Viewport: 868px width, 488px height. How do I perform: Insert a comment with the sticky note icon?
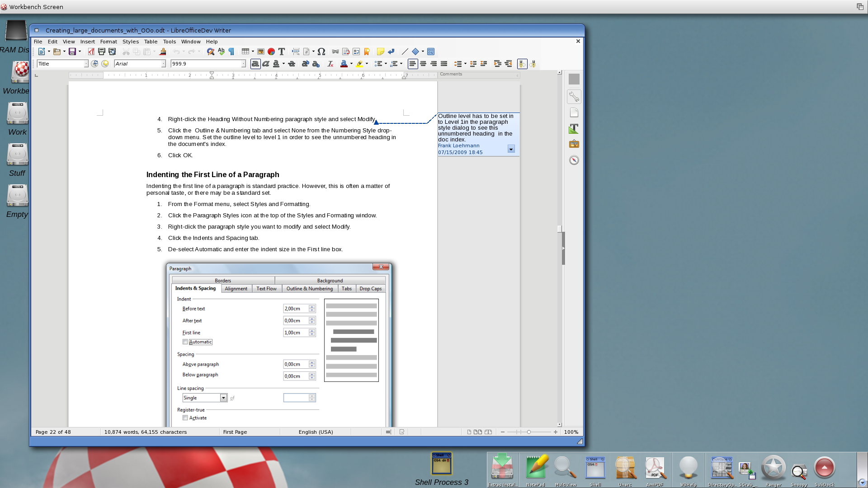tap(381, 52)
